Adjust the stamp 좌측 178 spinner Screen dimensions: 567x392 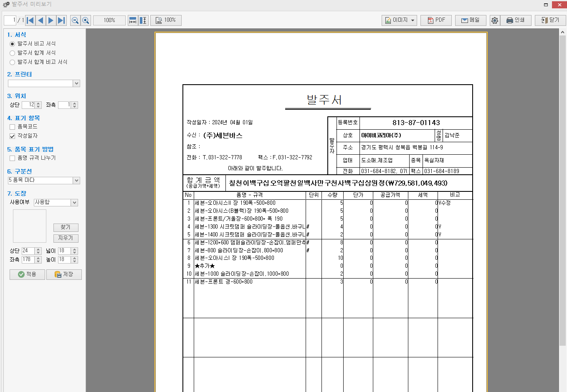(x=38, y=259)
